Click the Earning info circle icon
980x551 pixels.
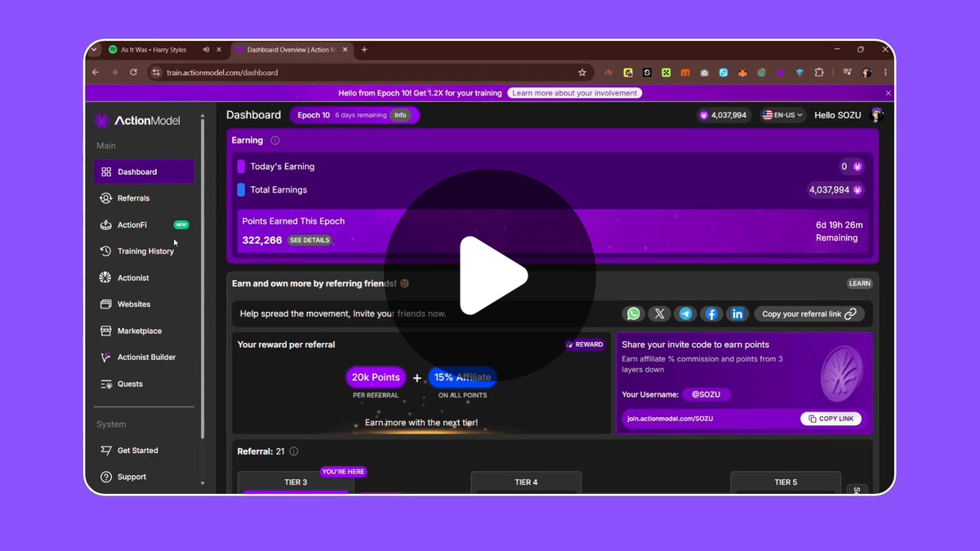[x=274, y=140]
